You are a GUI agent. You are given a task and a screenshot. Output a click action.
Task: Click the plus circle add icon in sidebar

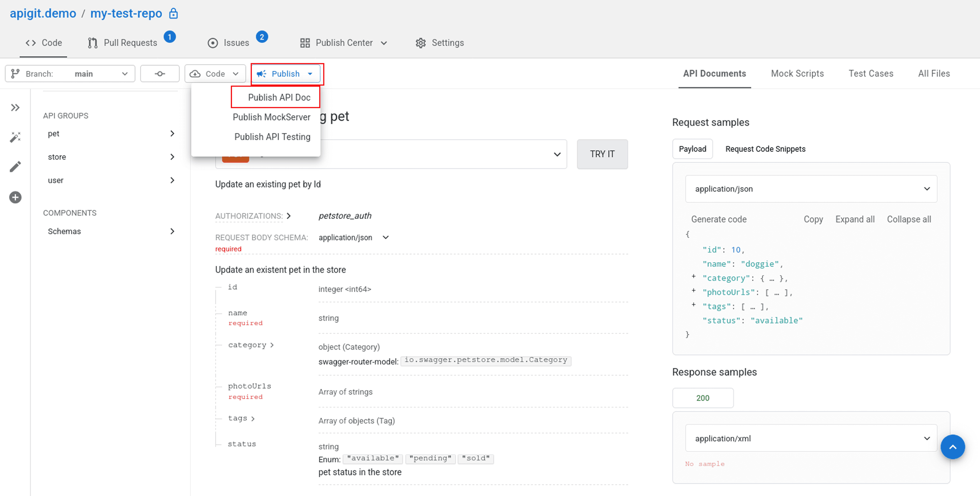tap(15, 197)
